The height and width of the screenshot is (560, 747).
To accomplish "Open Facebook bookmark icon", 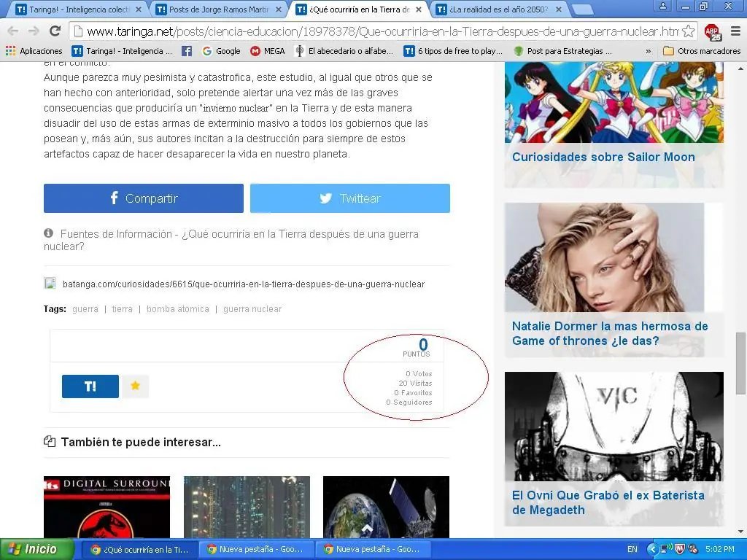I will click(x=187, y=51).
